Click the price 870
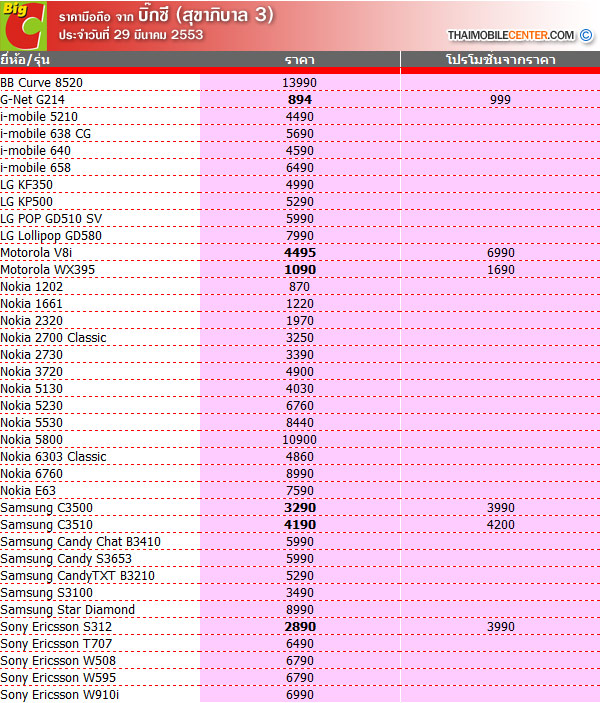The image size is (600, 703). (299, 287)
